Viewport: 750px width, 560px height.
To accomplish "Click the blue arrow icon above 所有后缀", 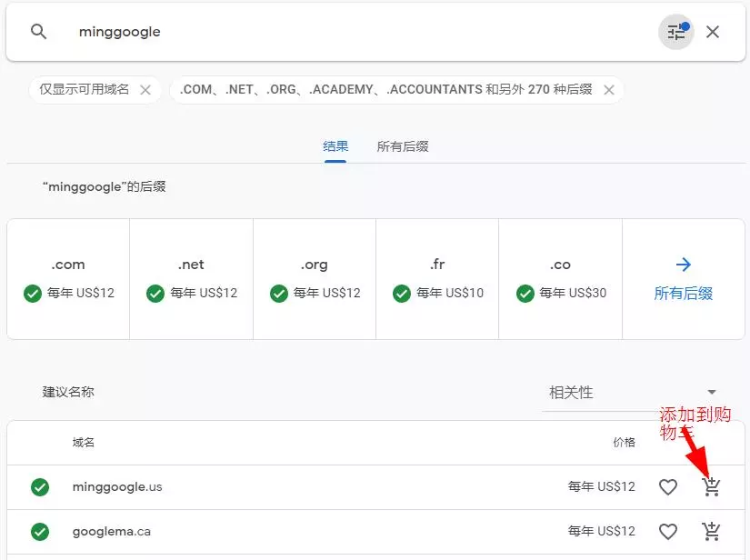I will 683,264.
